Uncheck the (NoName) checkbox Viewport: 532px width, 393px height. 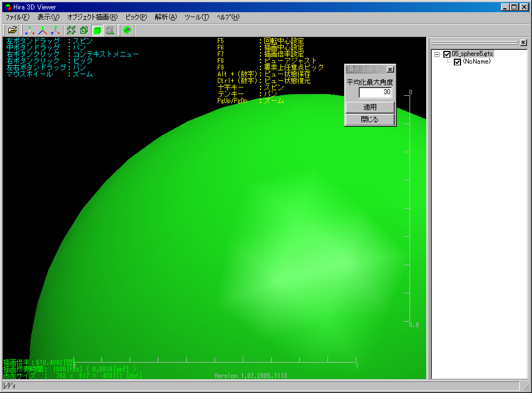point(457,62)
